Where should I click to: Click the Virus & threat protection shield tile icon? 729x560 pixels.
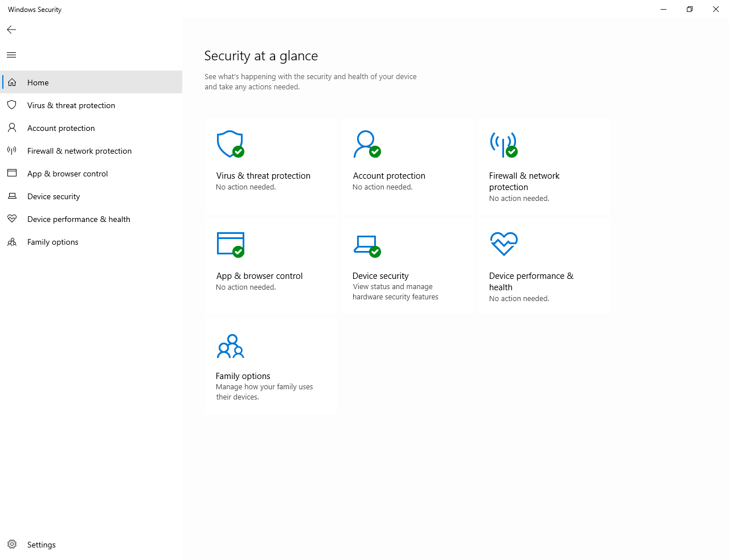(230, 144)
